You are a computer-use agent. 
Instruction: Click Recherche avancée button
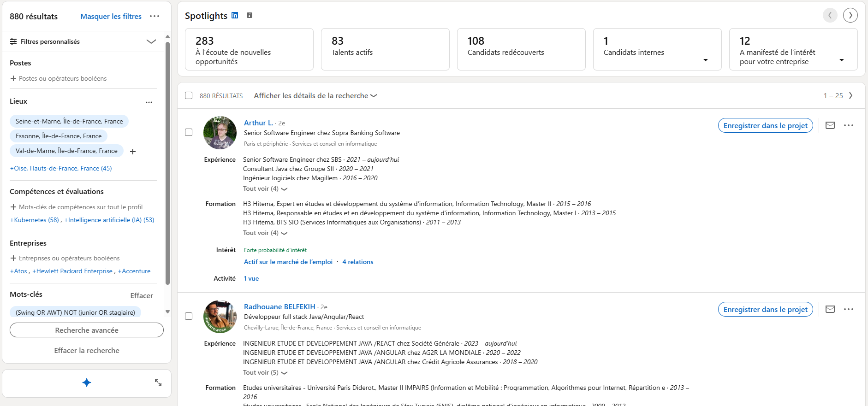click(87, 330)
